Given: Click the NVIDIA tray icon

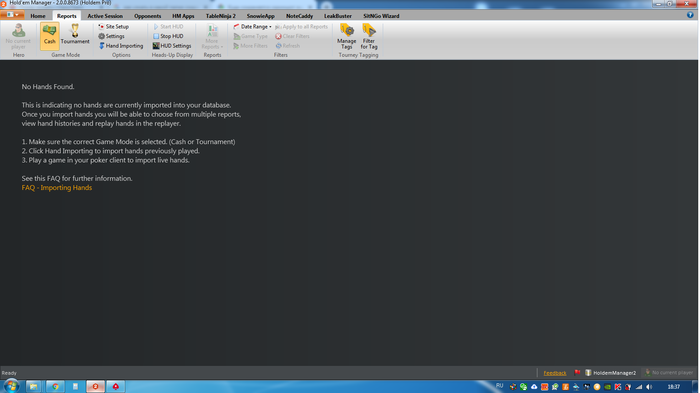Looking at the screenshot, I should point(608,387).
